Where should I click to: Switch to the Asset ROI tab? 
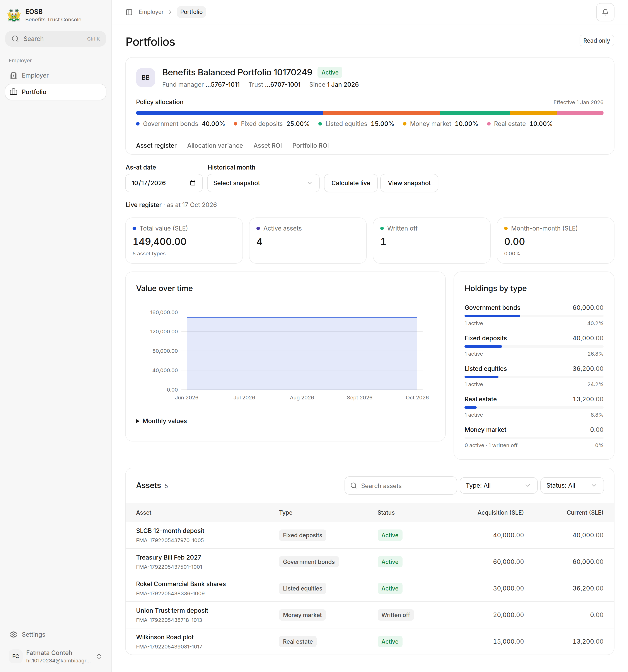click(x=267, y=146)
